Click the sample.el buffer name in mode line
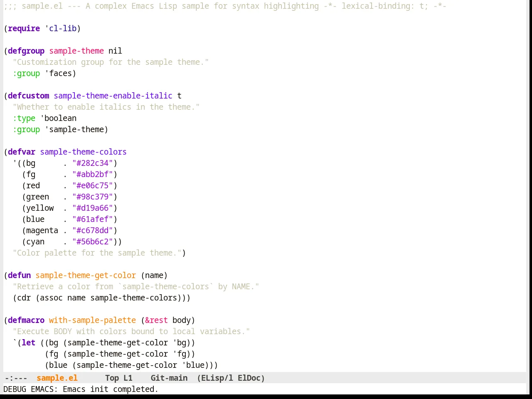532x399 pixels. point(57,378)
